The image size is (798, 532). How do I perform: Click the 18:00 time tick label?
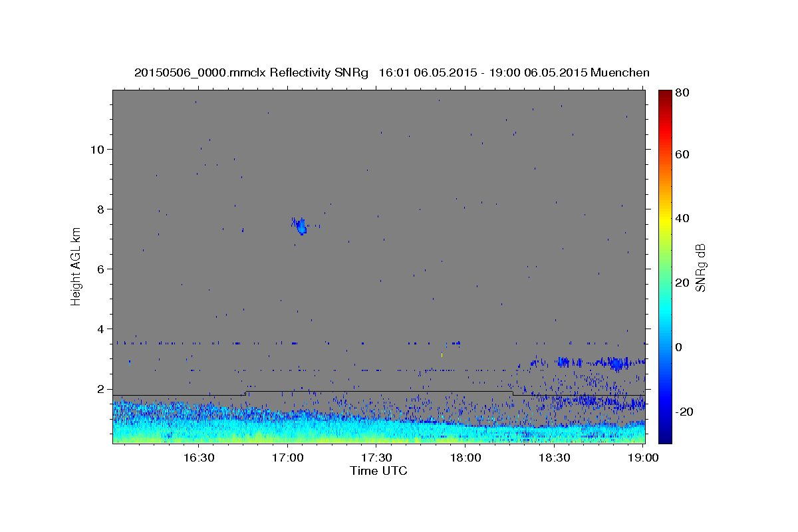tap(465, 458)
